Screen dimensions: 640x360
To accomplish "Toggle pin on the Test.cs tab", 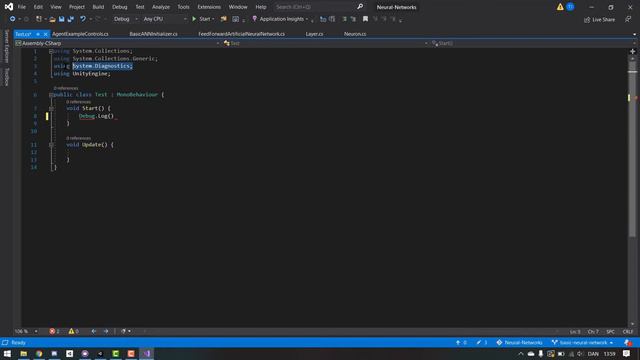I will 38,34.
